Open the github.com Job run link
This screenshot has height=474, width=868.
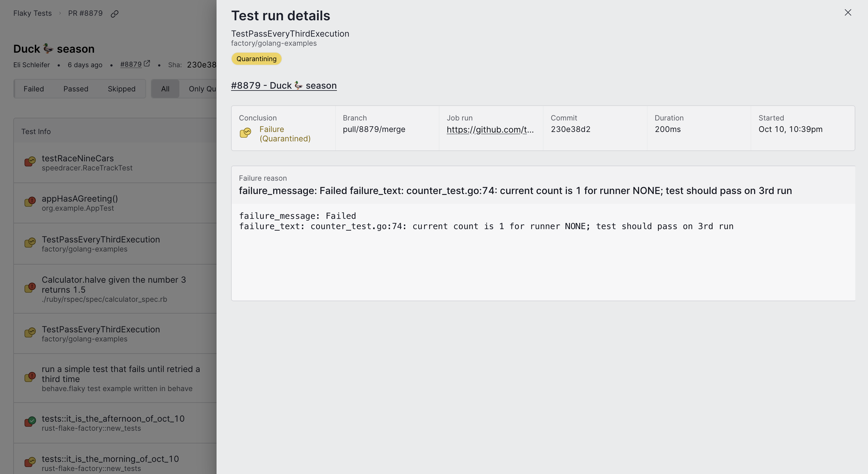[x=490, y=130]
